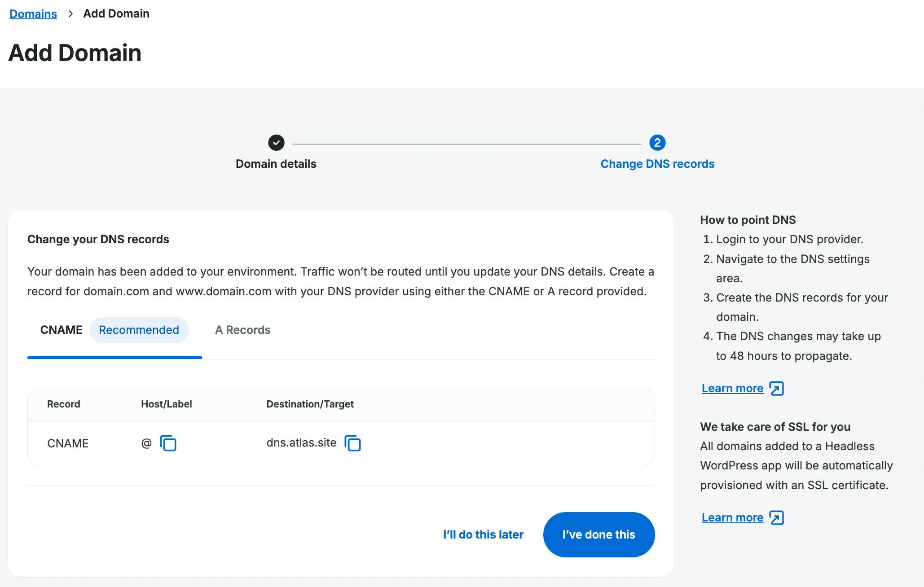
Task: Click the Learn more link in SSL section
Action: pos(732,517)
